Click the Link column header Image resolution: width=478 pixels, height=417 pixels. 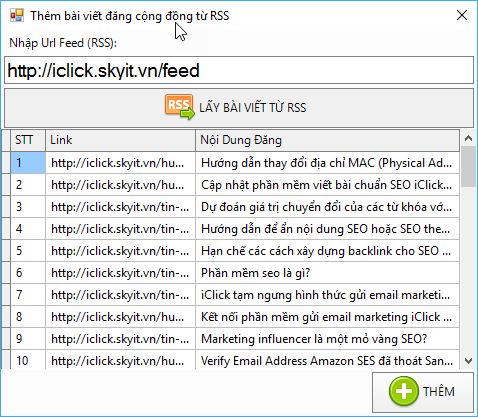point(120,140)
